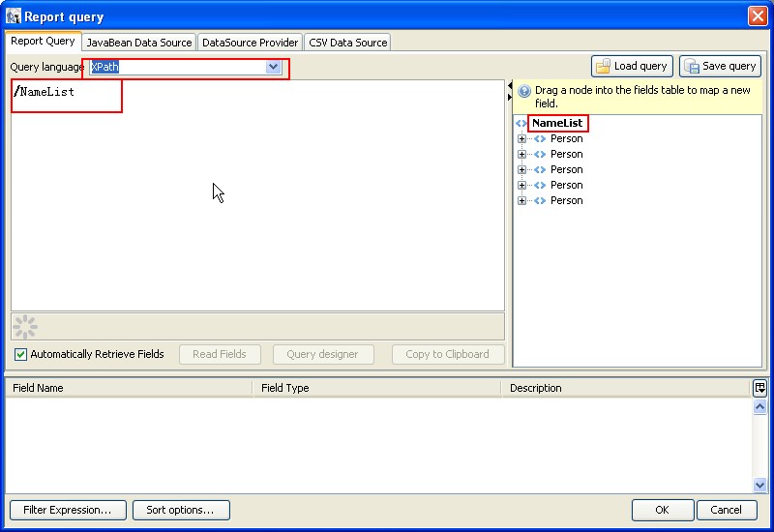The height and width of the screenshot is (532, 774).
Task: Click the Field Name column header
Action: (129, 388)
